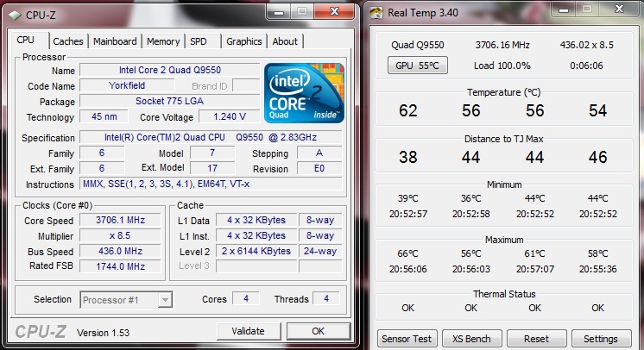This screenshot has height=350, width=644.
Task: Click the OK button in CPU-Z
Action: click(x=319, y=331)
